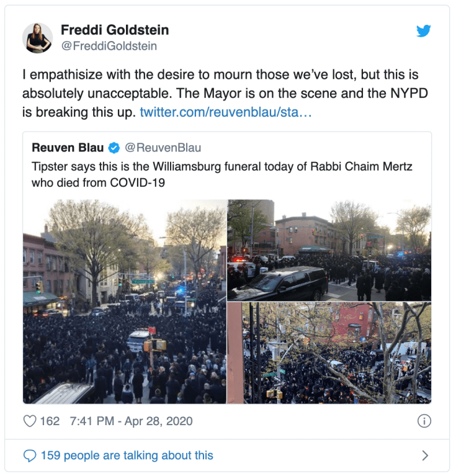Open the tweet info icon
The image size is (456, 476).
click(424, 421)
